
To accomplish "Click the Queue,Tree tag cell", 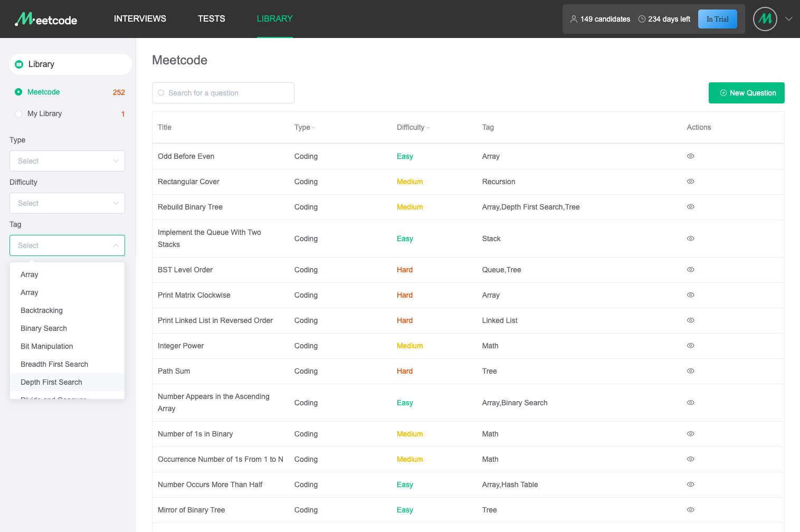I will click(x=502, y=270).
